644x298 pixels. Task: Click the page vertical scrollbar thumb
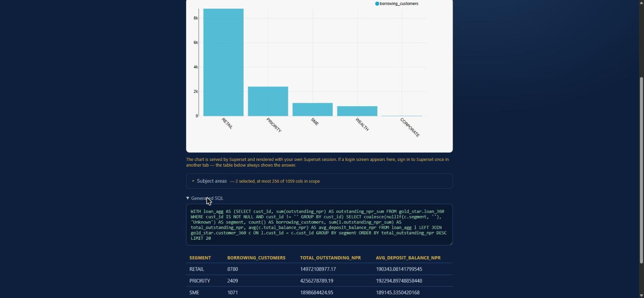click(642, 170)
